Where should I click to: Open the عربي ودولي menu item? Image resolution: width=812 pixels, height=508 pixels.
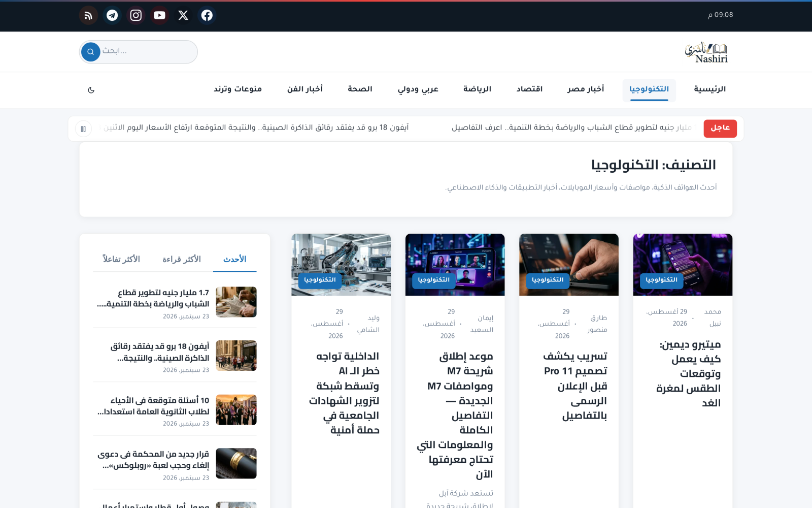click(x=418, y=89)
